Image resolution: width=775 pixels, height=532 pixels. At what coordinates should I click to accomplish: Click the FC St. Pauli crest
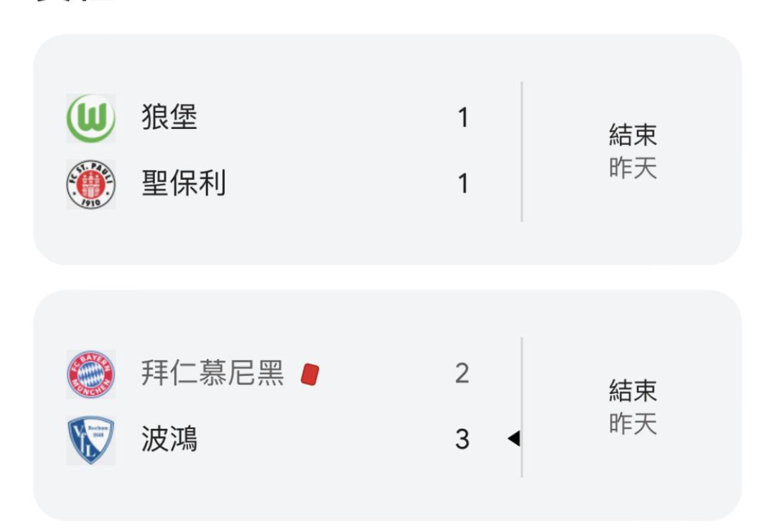pyautogui.click(x=90, y=184)
